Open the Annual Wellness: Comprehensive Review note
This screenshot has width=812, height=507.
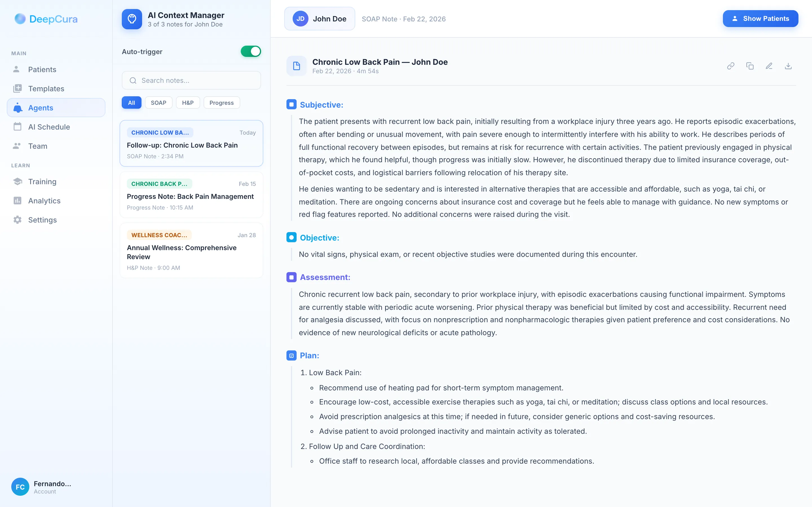point(191,250)
